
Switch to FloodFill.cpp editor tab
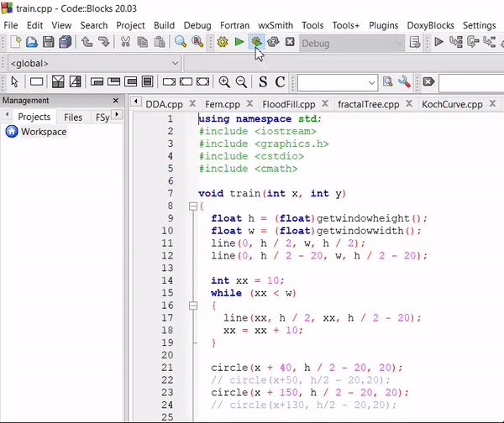click(x=289, y=104)
